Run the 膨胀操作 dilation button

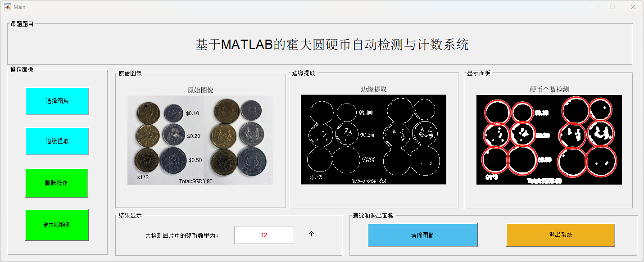coord(57,183)
